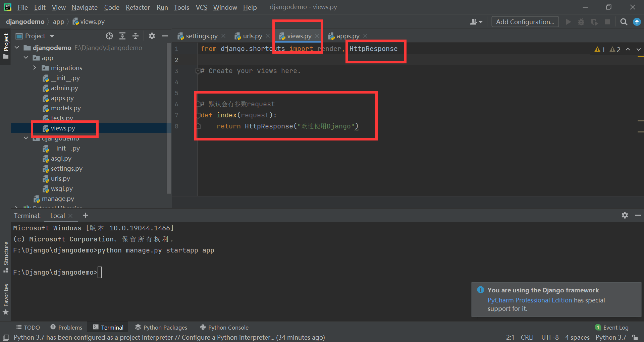
Task: Open the Event Log
Action: point(612,328)
